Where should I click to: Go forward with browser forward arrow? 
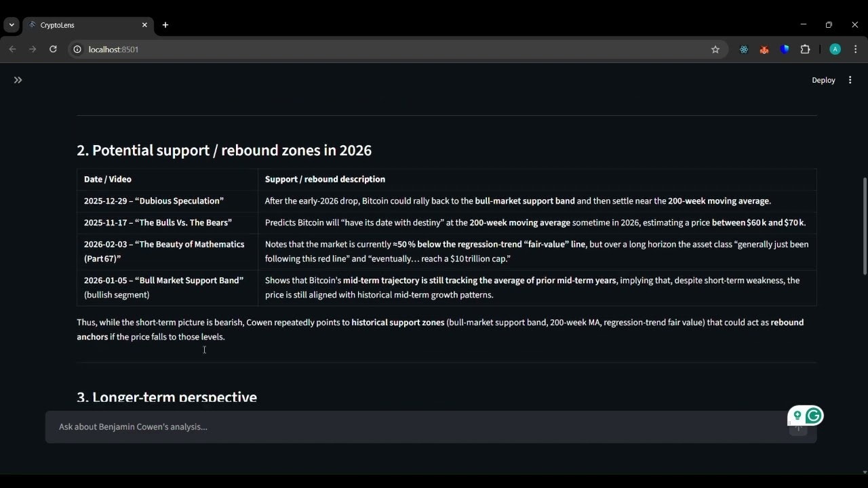click(33, 49)
